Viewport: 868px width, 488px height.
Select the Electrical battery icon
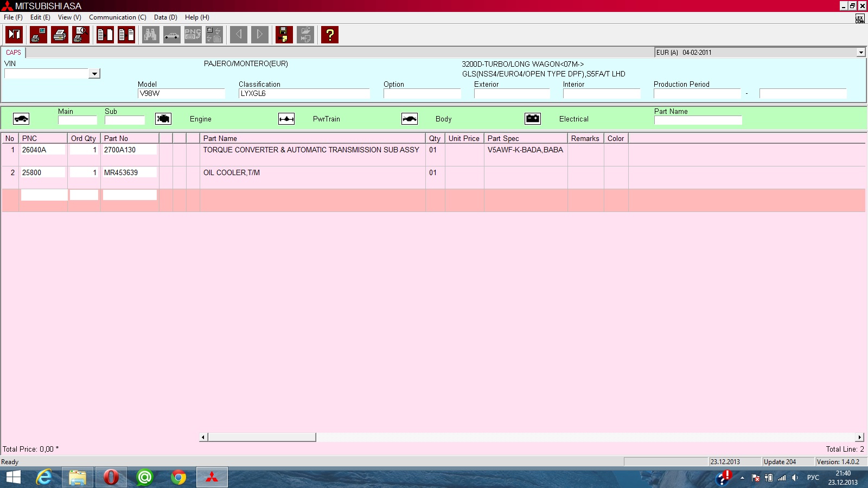[533, 119]
